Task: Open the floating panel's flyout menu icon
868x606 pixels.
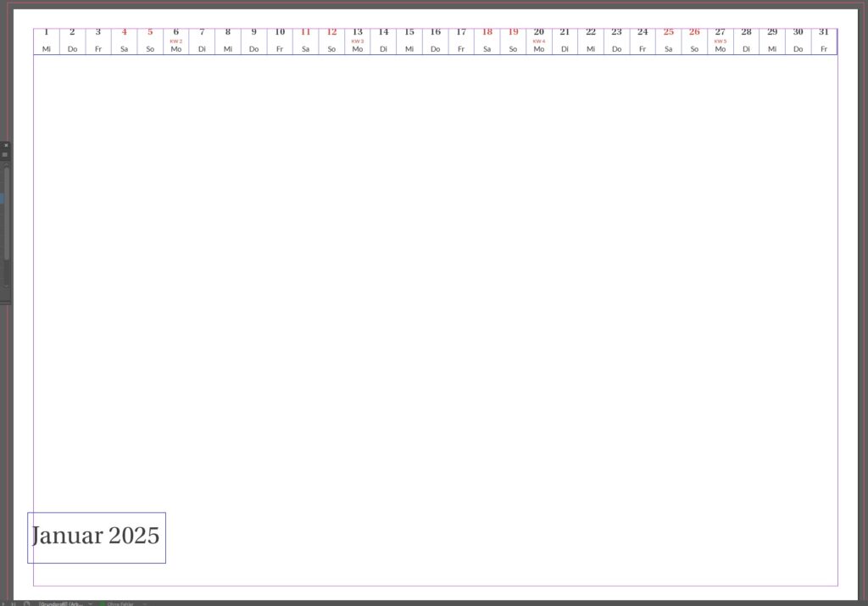Action: click(x=5, y=155)
